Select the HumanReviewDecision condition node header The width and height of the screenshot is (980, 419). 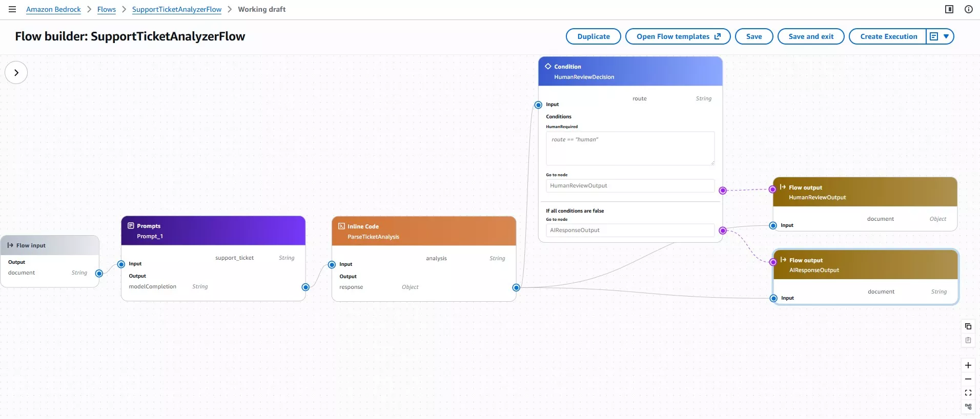[630, 71]
